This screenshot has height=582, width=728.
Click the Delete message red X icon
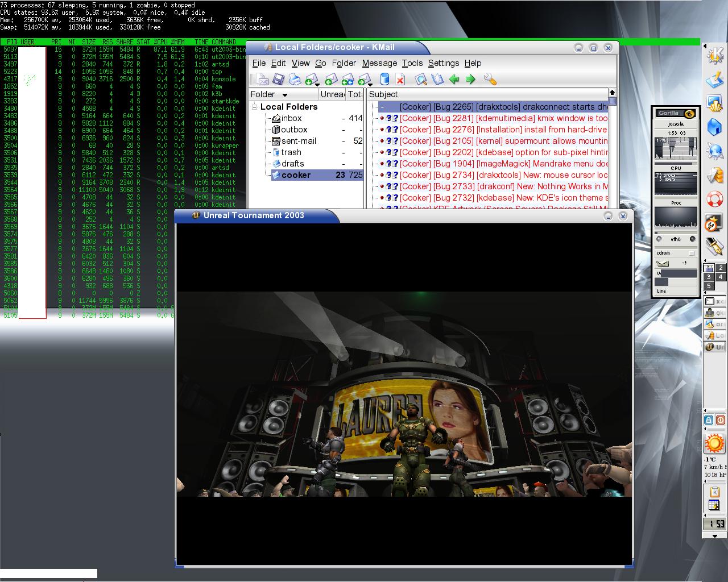point(400,79)
